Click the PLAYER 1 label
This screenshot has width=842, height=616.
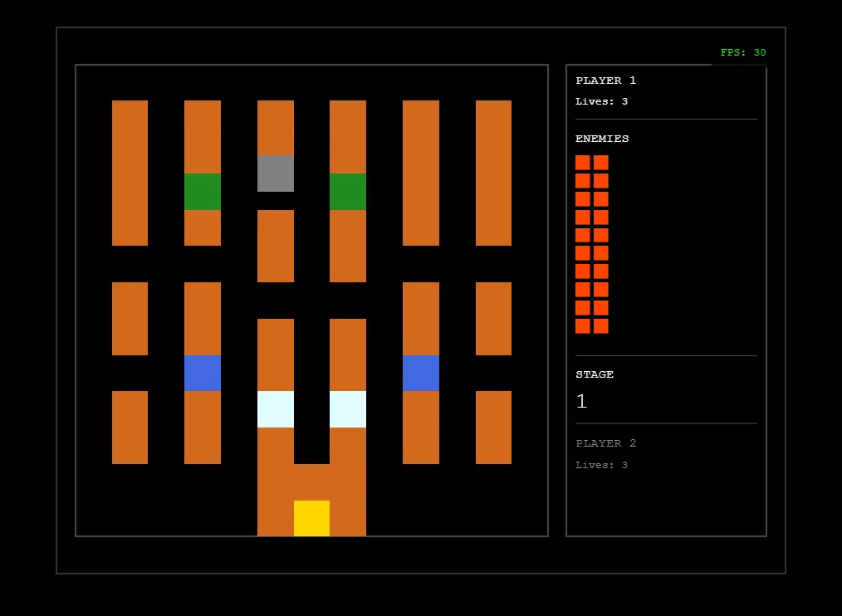click(x=606, y=81)
